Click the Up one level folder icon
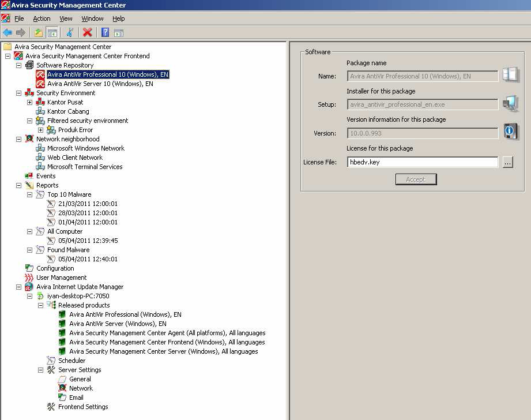The width and height of the screenshot is (531, 420). 38,32
